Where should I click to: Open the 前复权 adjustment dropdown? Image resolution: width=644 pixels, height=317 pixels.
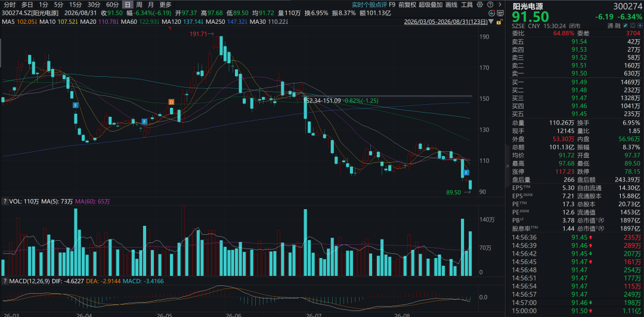click(407, 5)
